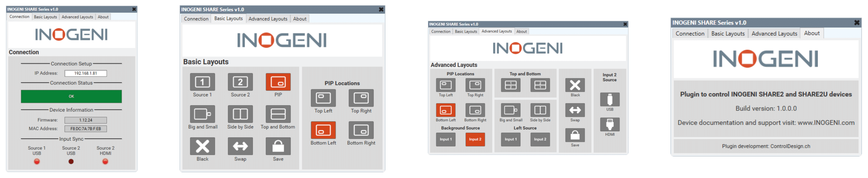868x178 pixels.
Task: Close the About window
Action: pos(856,23)
